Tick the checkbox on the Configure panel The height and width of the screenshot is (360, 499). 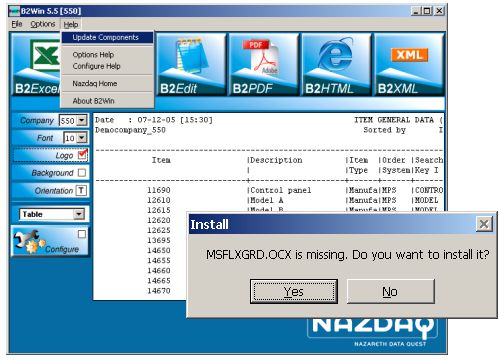click(x=82, y=234)
